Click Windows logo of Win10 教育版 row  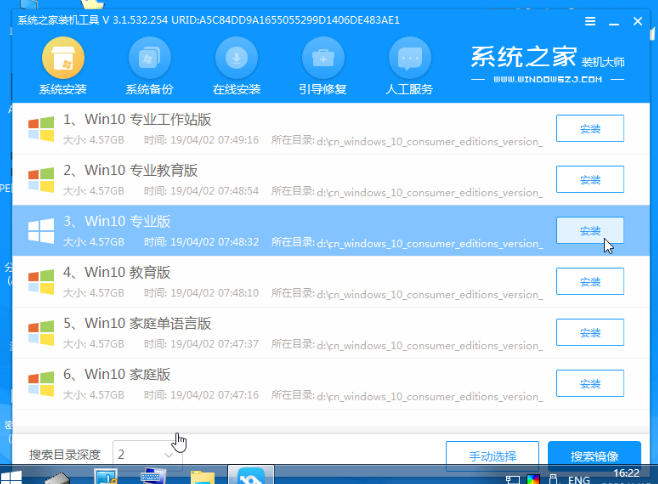pos(41,282)
